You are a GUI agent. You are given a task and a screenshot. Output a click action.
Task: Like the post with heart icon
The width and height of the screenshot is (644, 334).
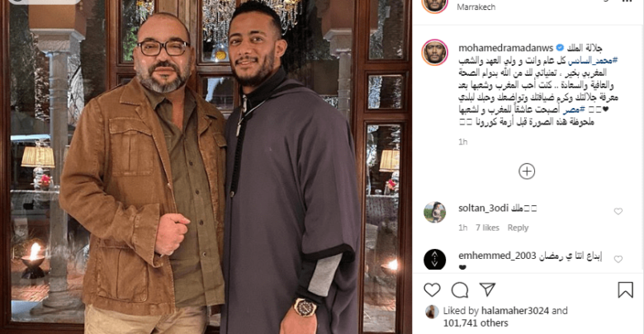pyautogui.click(x=432, y=290)
